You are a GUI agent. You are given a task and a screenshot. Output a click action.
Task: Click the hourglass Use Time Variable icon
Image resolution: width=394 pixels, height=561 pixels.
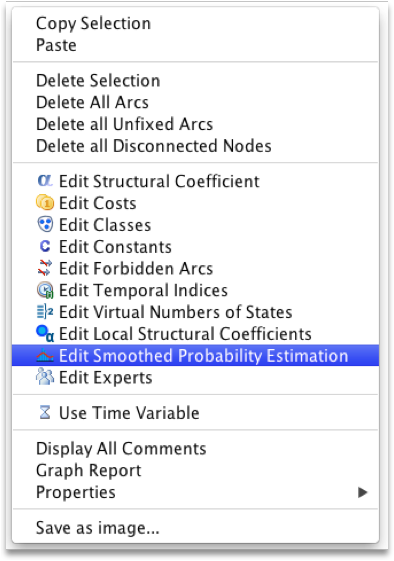pos(45,412)
